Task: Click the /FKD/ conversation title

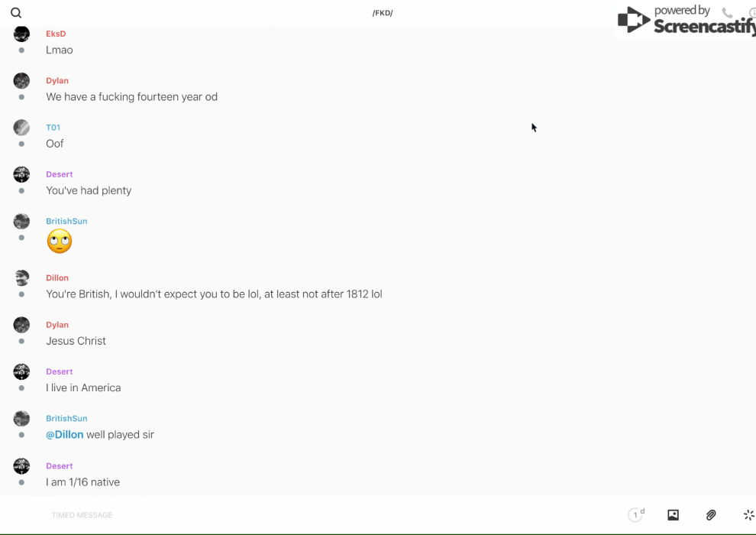Action: 383,13
